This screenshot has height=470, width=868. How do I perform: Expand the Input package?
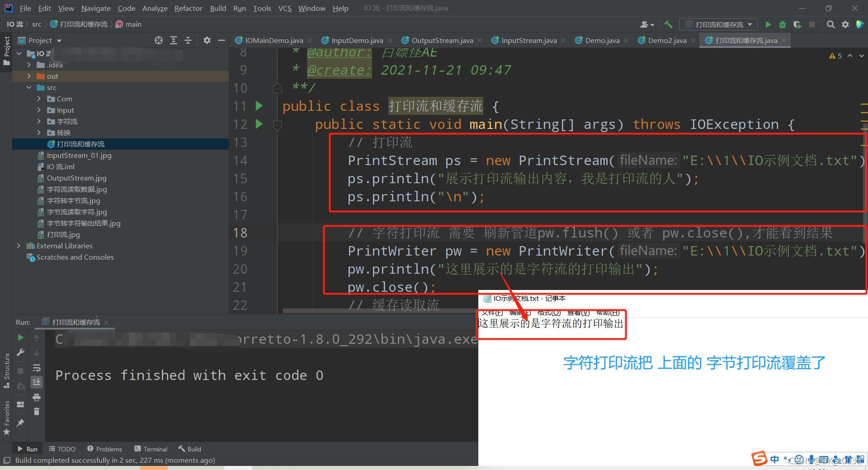(x=39, y=110)
